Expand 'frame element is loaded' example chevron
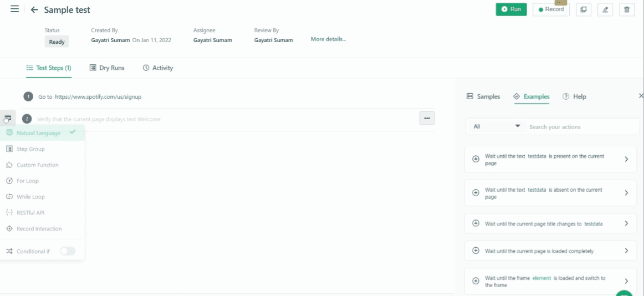This screenshot has width=644, height=296. [x=626, y=281]
